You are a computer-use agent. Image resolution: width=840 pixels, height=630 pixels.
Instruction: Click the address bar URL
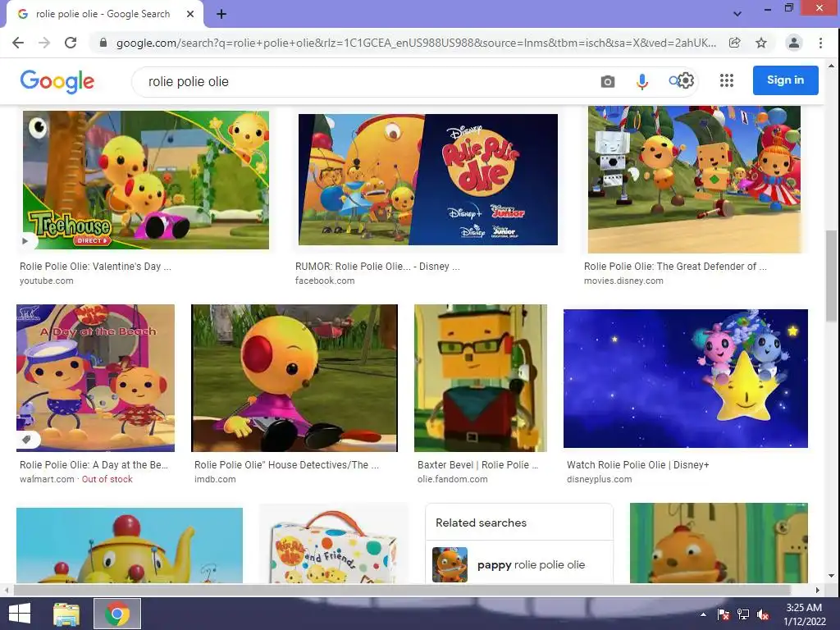click(x=416, y=43)
